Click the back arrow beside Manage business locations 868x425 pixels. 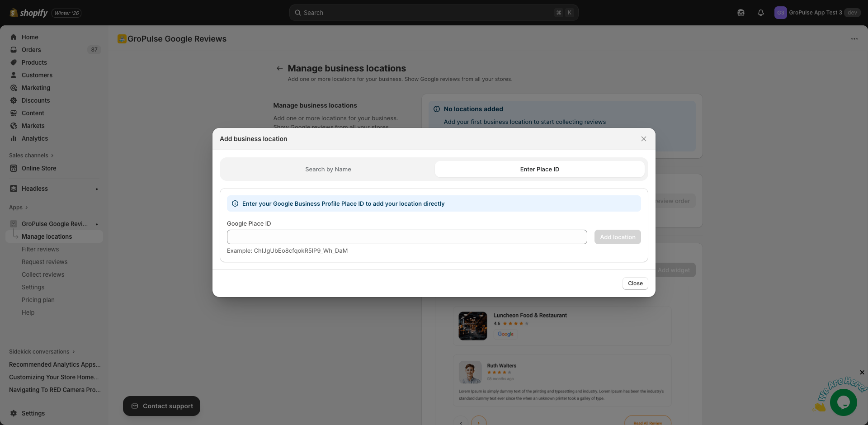click(x=279, y=68)
